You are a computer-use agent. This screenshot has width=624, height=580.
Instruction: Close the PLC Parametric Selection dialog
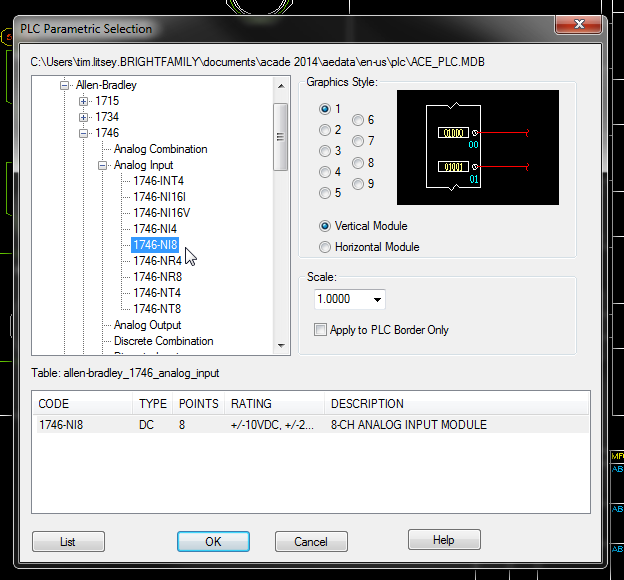coord(578,24)
